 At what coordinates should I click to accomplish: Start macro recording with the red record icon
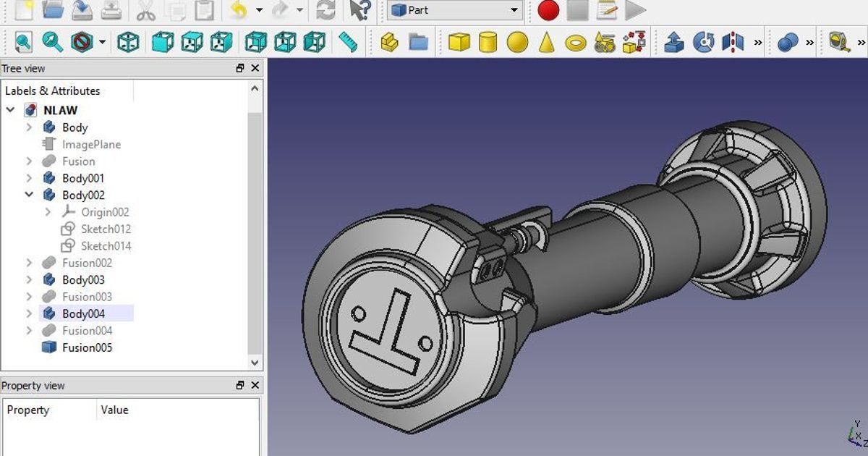click(550, 9)
